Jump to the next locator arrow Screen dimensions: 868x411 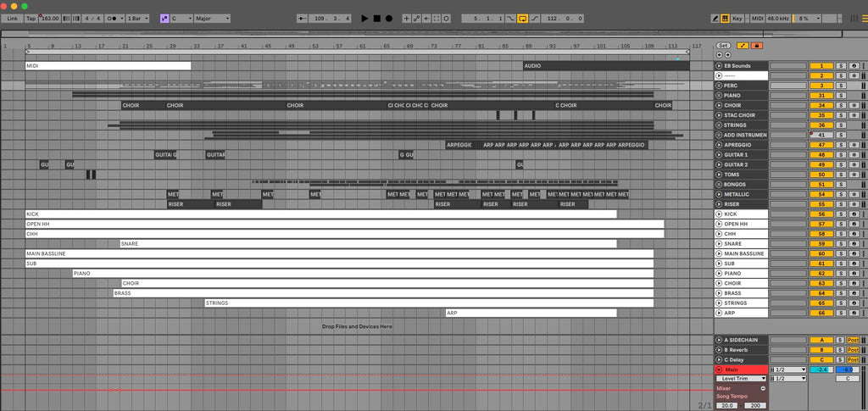(x=727, y=55)
